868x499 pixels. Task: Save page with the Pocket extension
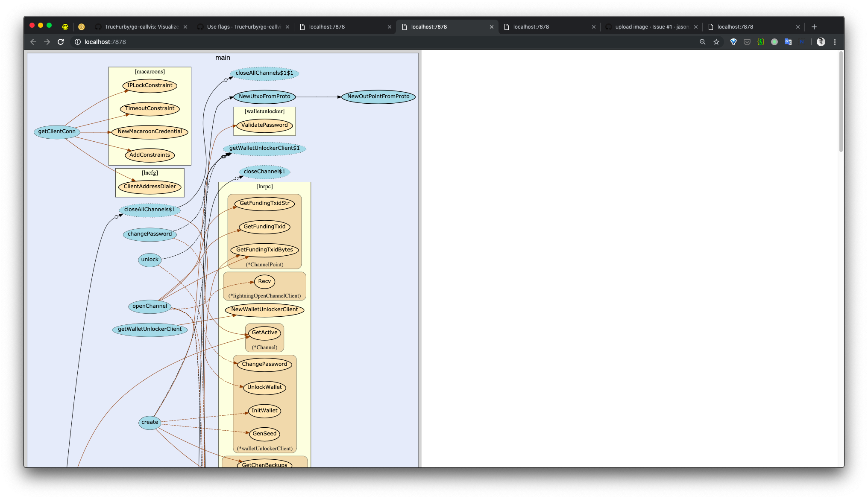click(x=747, y=42)
